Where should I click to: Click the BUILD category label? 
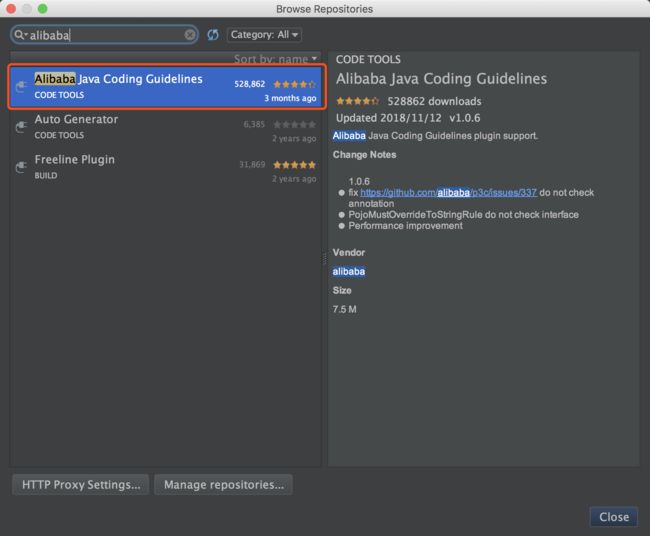click(x=46, y=176)
